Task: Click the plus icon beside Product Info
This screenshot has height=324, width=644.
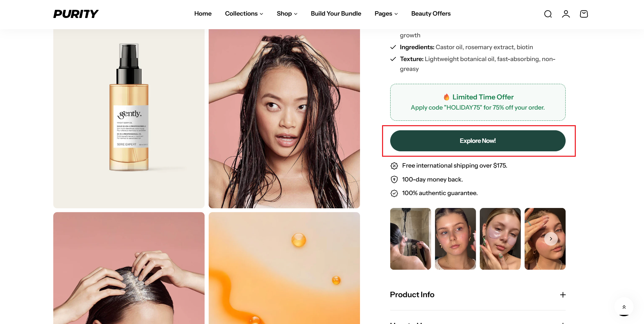Action: (x=563, y=295)
